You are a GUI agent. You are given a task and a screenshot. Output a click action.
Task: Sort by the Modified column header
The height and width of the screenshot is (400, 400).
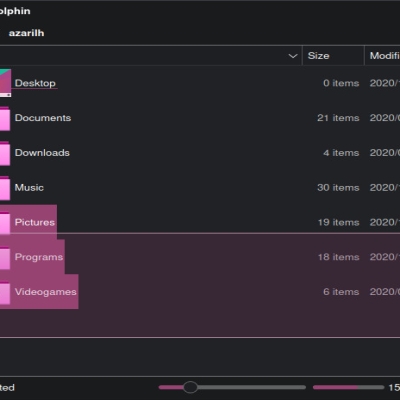383,56
